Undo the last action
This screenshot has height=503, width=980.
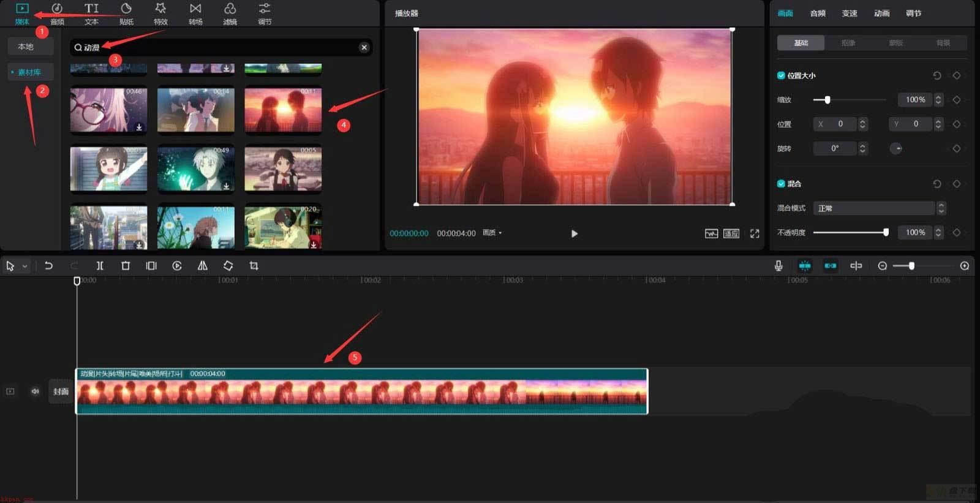click(x=48, y=266)
